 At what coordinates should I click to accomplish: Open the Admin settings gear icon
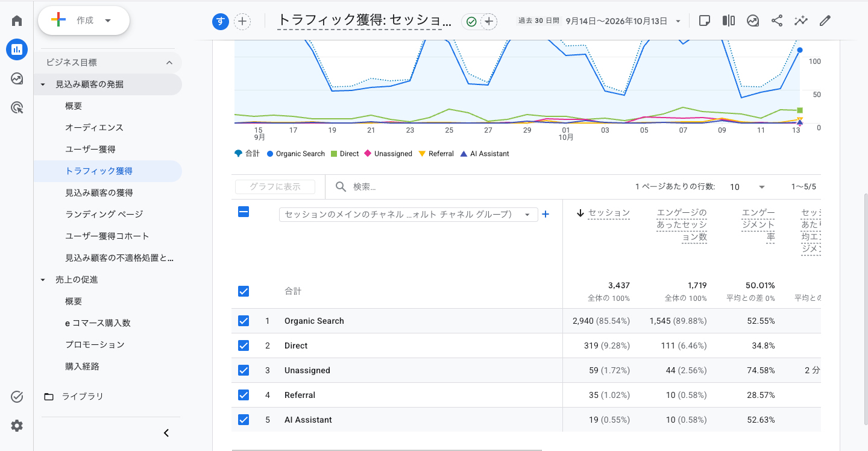(x=17, y=426)
